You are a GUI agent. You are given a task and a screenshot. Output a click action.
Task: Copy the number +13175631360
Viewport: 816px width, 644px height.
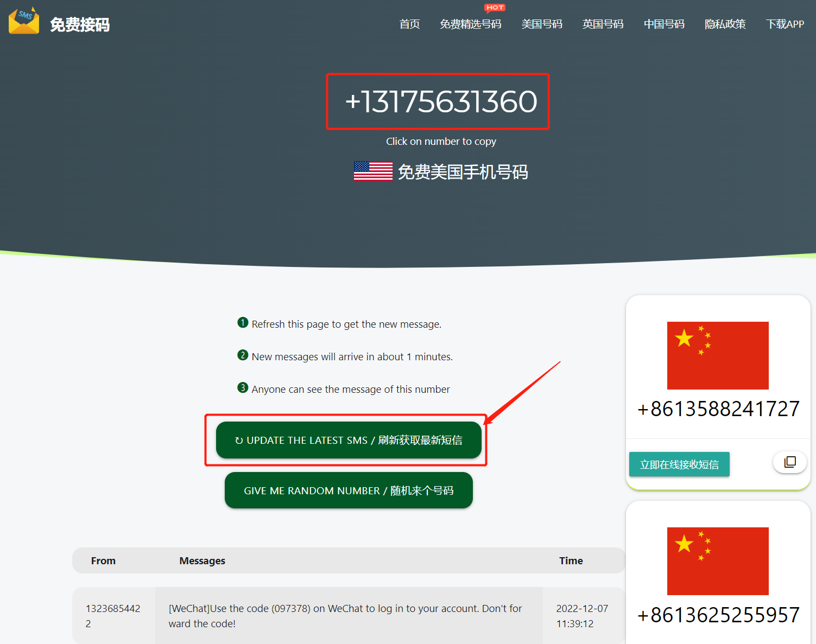point(441,101)
